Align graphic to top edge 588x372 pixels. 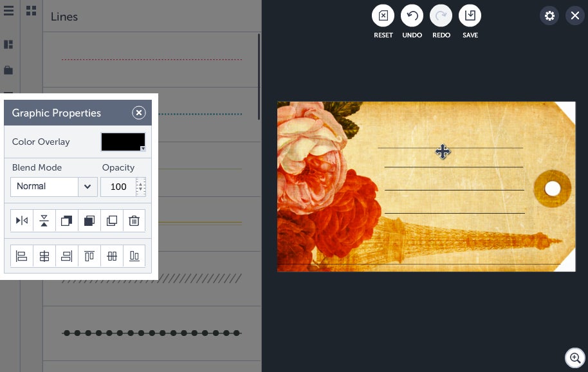click(x=89, y=256)
